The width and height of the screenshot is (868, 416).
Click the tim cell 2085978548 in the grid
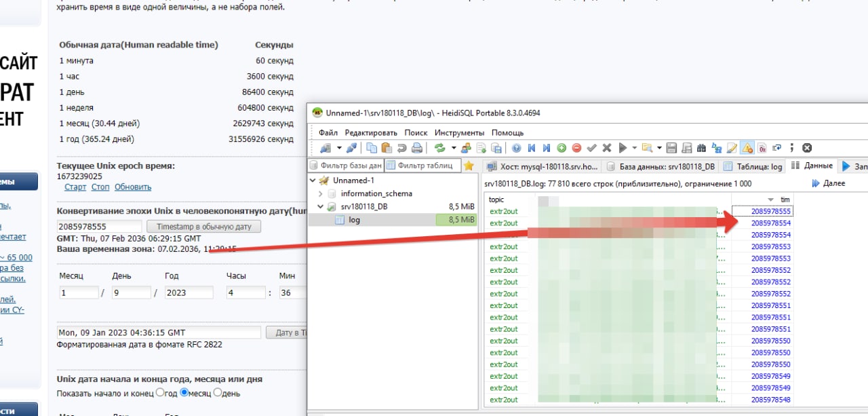point(771,400)
